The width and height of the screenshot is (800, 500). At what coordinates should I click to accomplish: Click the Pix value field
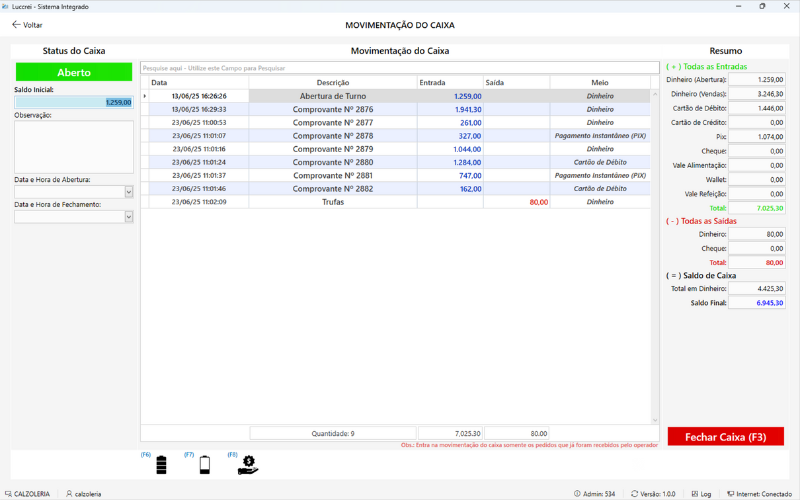(757, 137)
